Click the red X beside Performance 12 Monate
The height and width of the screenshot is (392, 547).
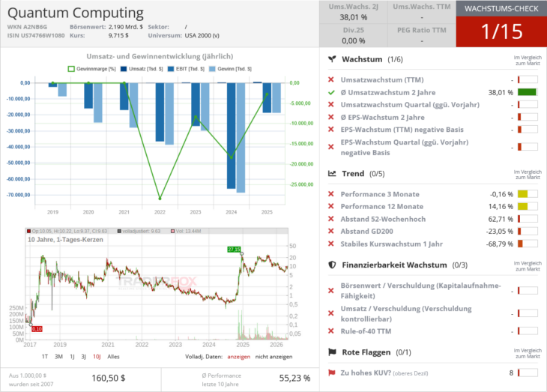coord(331,206)
